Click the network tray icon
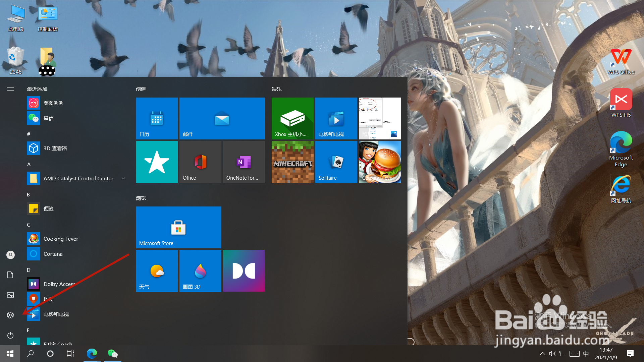 [563, 354]
